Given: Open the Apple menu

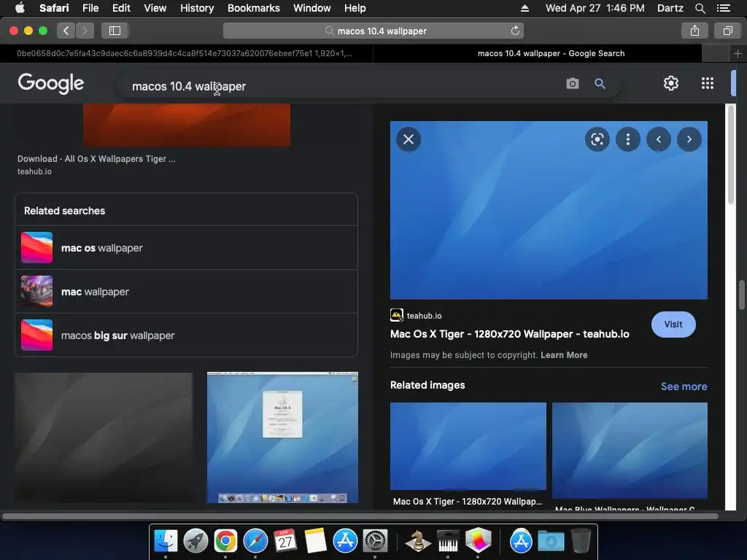Looking at the screenshot, I should [20, 8].
